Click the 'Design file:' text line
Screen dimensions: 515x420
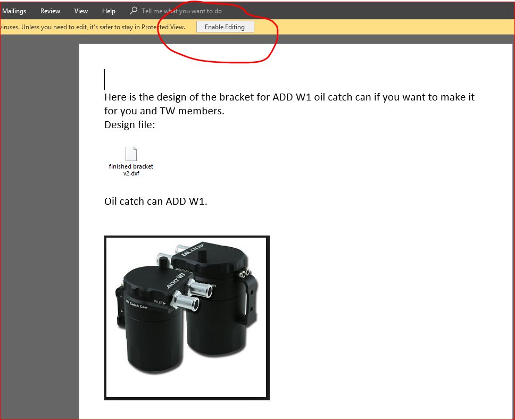[130, 125]
